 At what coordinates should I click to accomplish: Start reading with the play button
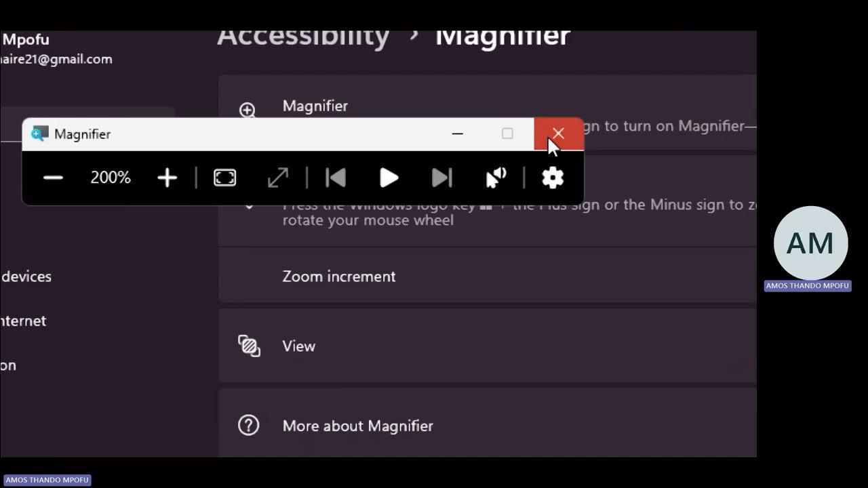point(389,178)
